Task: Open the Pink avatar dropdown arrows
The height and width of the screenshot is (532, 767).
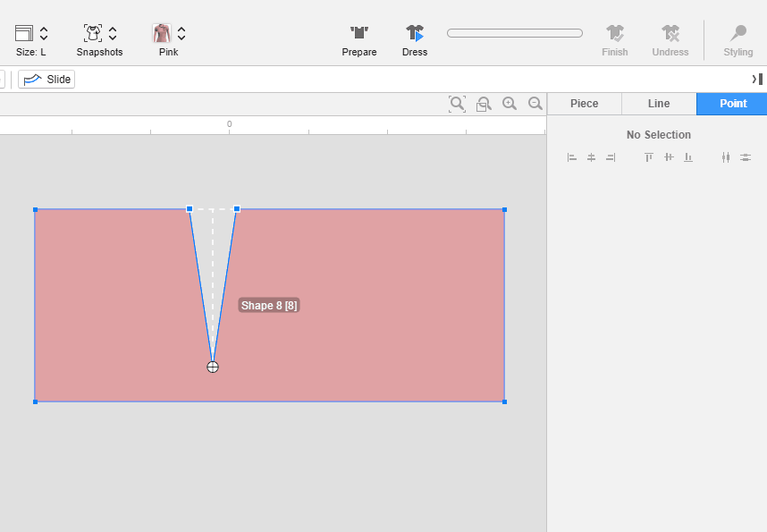Action: pyautogui.click(x=181, y=34)
